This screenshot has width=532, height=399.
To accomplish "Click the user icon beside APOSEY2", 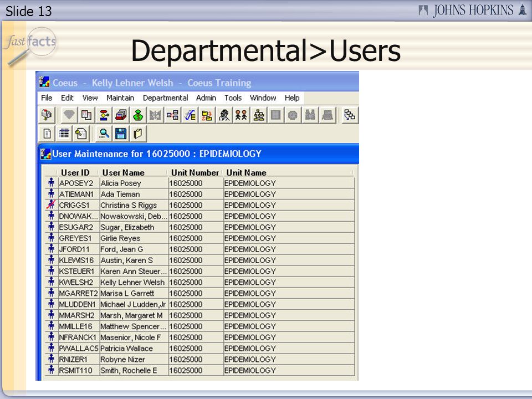I will pos(51,182).
